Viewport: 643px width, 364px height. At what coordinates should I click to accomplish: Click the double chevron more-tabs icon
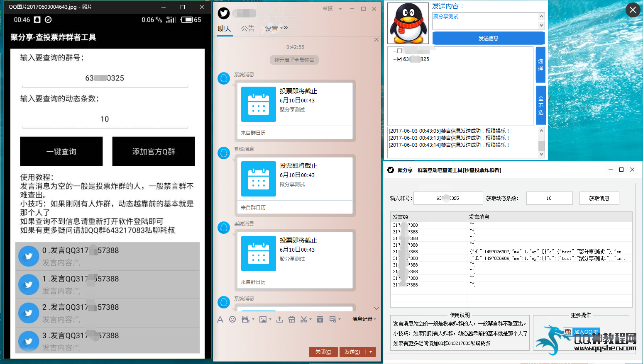pos(286,28)
